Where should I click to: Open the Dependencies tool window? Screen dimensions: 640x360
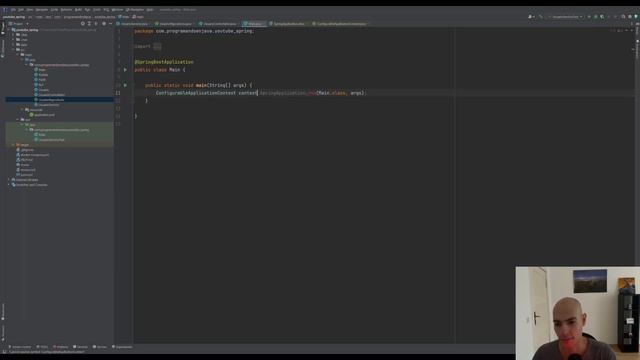pos(122,347)
